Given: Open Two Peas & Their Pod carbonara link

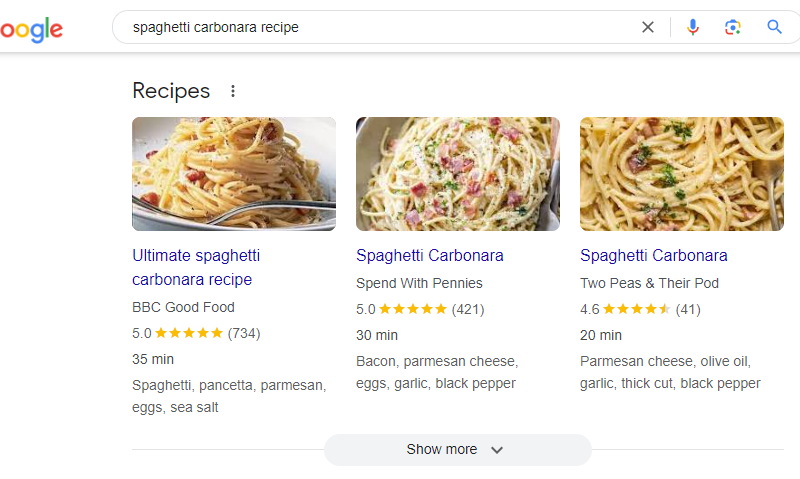Looking at the screenshot, I should coord(654,255).
